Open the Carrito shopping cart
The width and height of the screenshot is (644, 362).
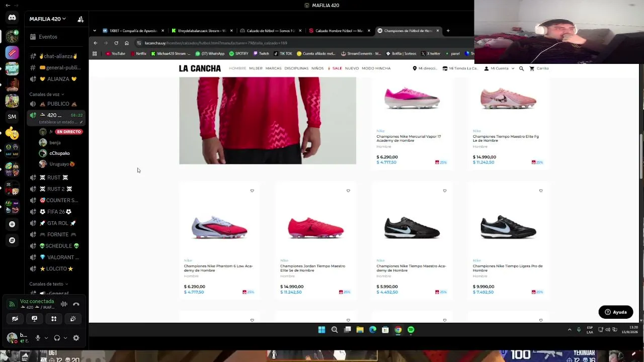click(x=539, y=68)
